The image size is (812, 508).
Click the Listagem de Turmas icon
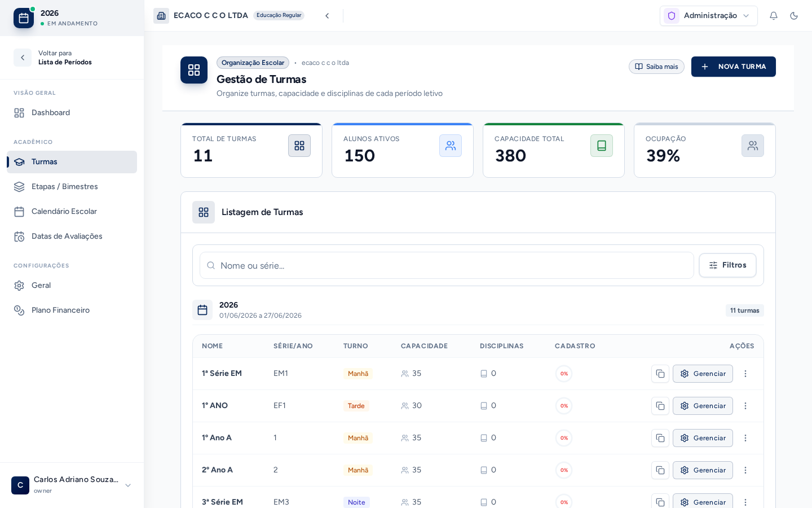[x=204, y=212]
